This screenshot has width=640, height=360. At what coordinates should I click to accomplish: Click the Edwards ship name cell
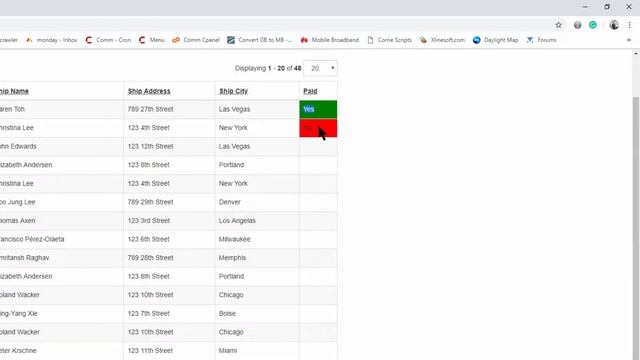pyautogui.click(x=61, y=147)
